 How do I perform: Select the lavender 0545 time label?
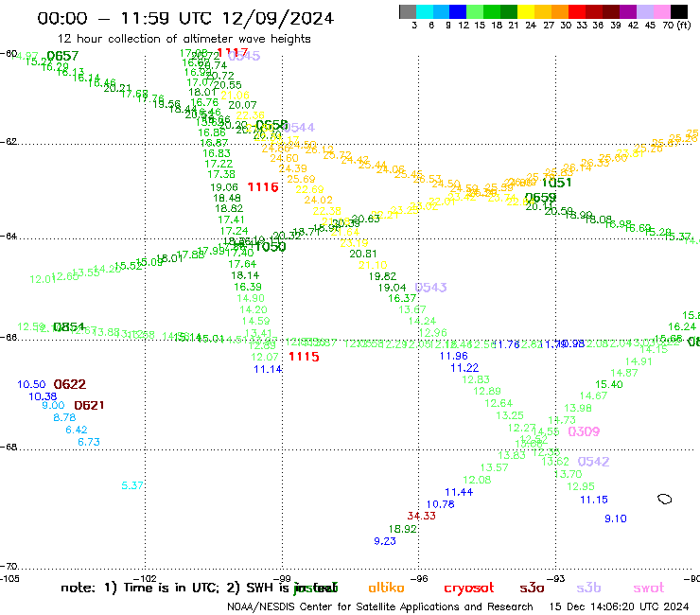point(244,56)
